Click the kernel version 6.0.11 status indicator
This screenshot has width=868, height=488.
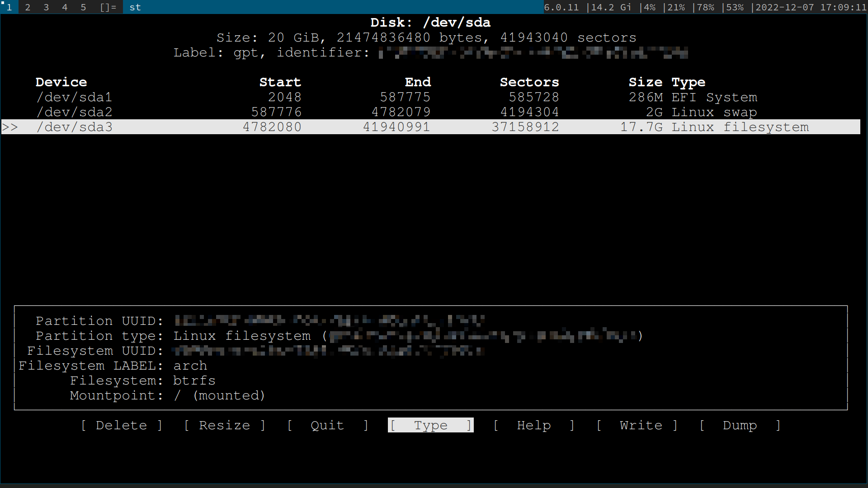562,7
